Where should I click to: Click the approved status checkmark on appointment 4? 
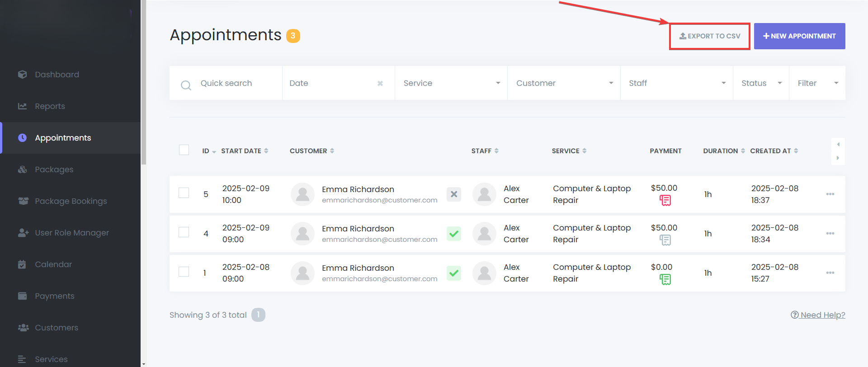[454, 234]
